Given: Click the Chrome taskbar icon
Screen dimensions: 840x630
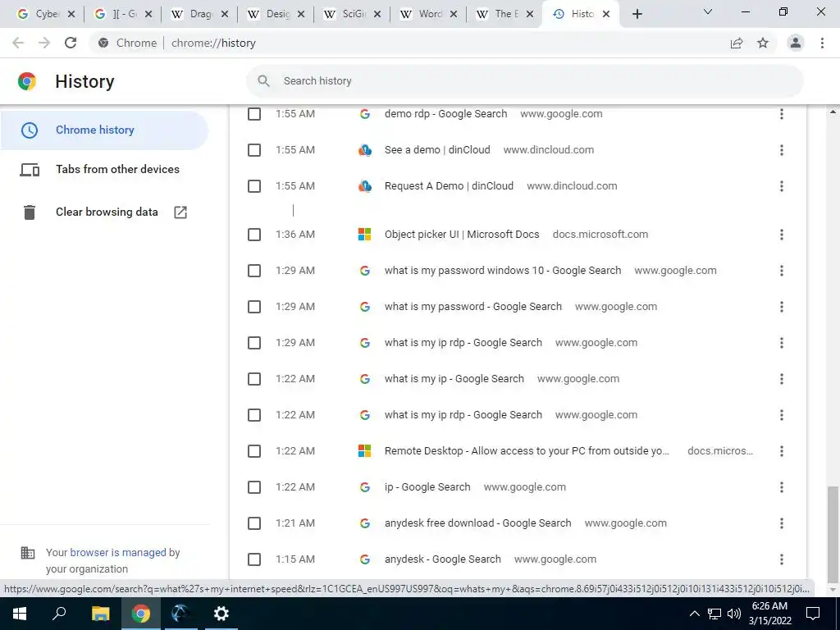Looking at the screenshot, I should [141, 614].
